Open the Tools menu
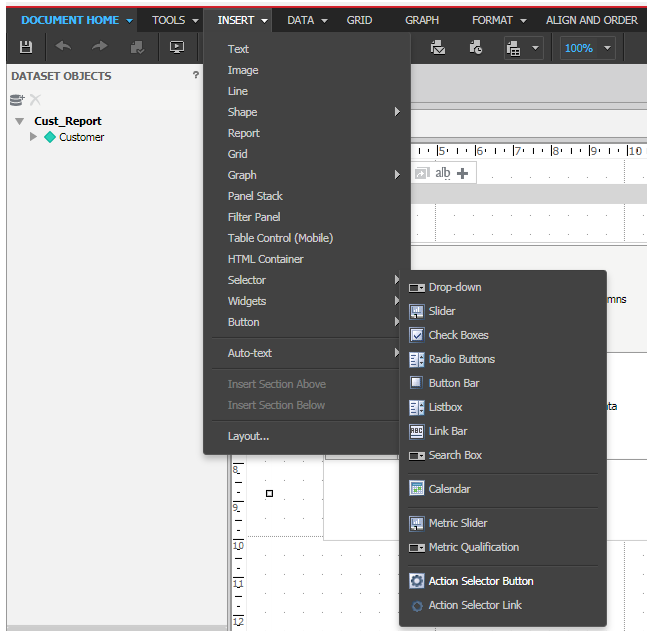 click(x=174, y=20)
